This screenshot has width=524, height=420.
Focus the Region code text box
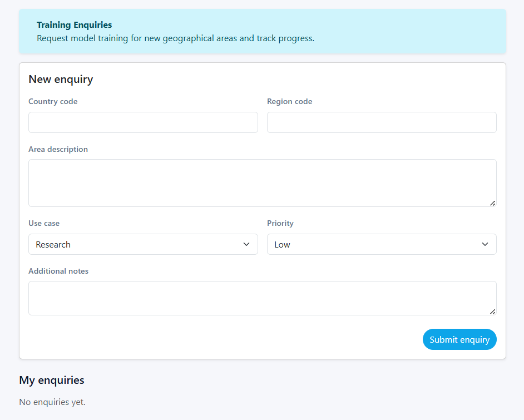382,122
